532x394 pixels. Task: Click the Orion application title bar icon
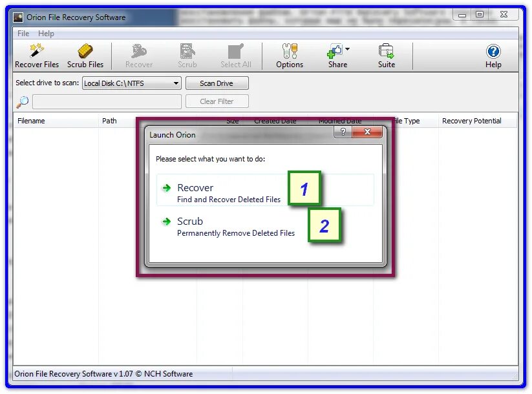coord(18,17)
